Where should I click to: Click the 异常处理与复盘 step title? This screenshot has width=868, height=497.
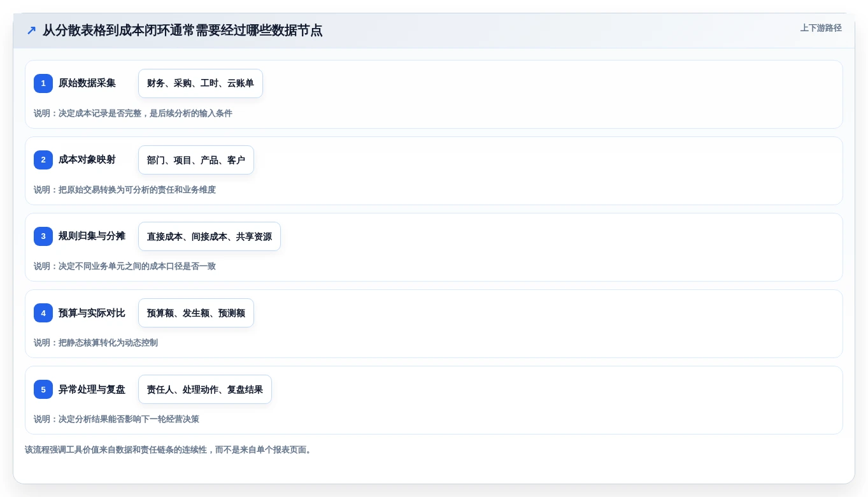pos(92,389)
